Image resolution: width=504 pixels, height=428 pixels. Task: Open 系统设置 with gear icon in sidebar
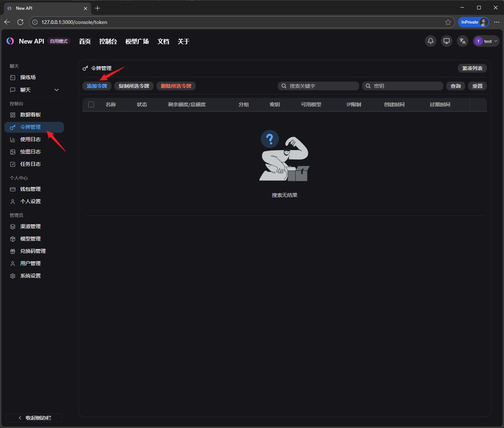(x=31, y=276)
